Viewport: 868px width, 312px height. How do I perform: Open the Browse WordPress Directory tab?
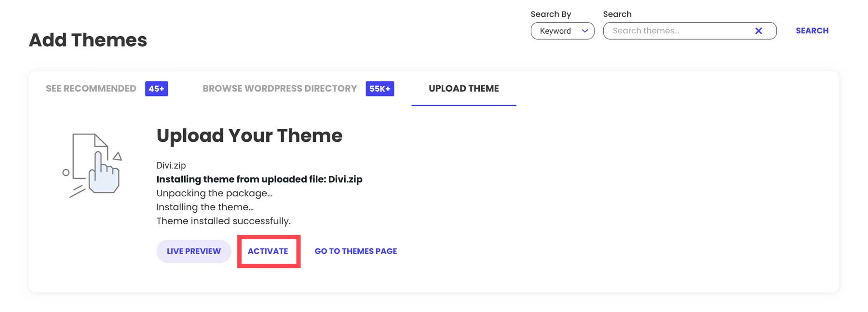[x=279, y=88]
